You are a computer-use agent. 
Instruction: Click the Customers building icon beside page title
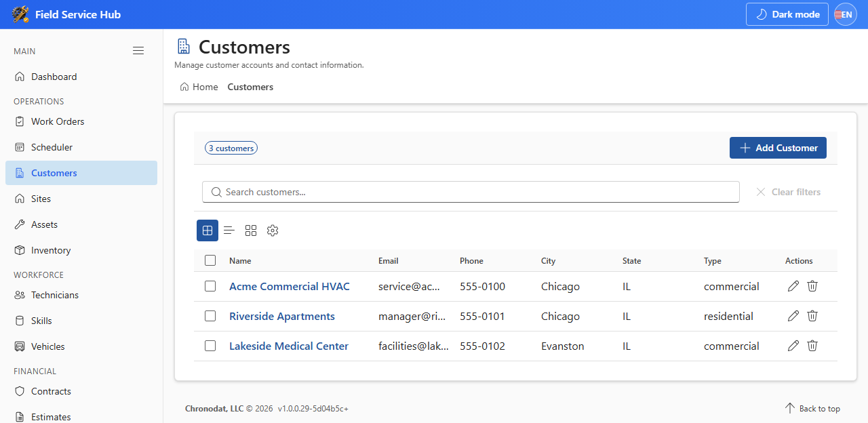tap(183, 46)
